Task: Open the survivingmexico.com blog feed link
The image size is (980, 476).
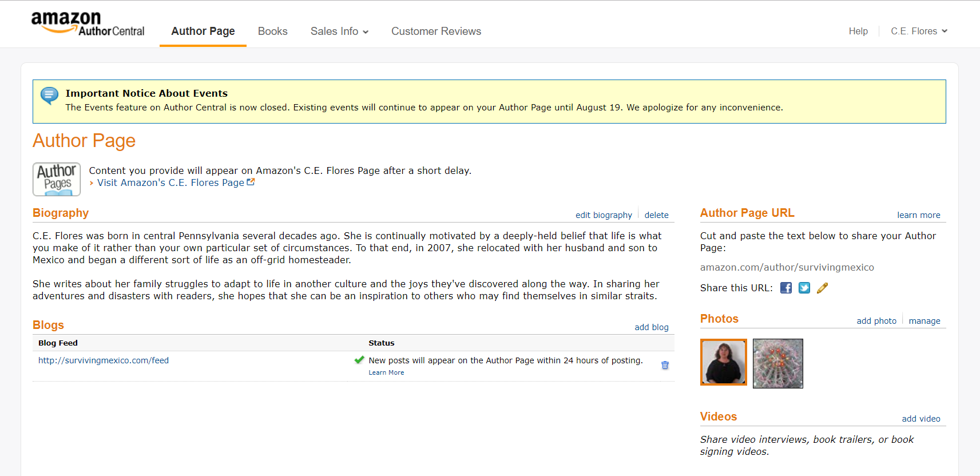Action: tap(104, 360)
